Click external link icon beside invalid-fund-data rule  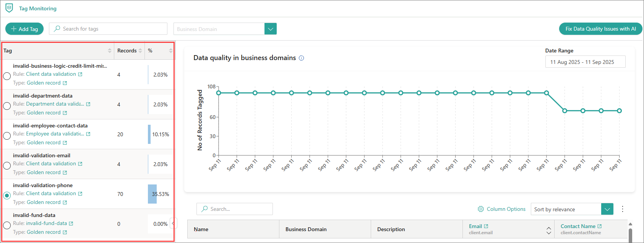pos(71,223)
